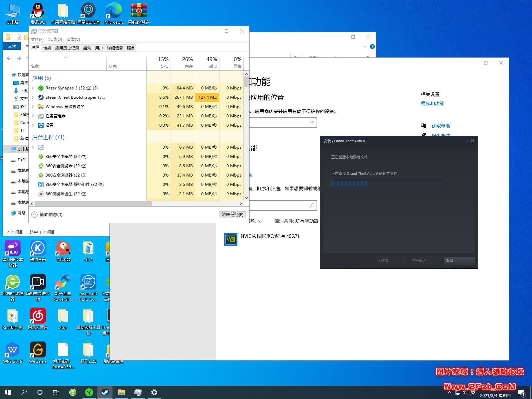
Task: Open Microsoft Edge desktop shortcut
Action: coord(114,13)
